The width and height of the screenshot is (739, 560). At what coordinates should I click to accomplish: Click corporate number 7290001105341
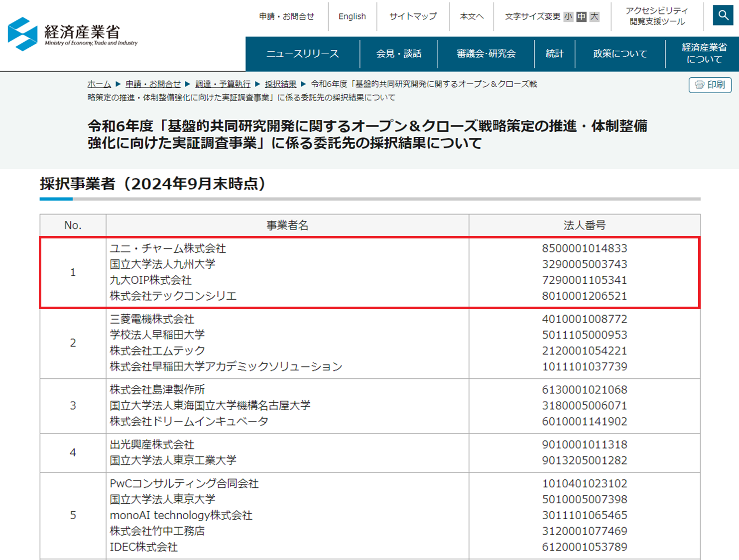(x=585, y=280)
